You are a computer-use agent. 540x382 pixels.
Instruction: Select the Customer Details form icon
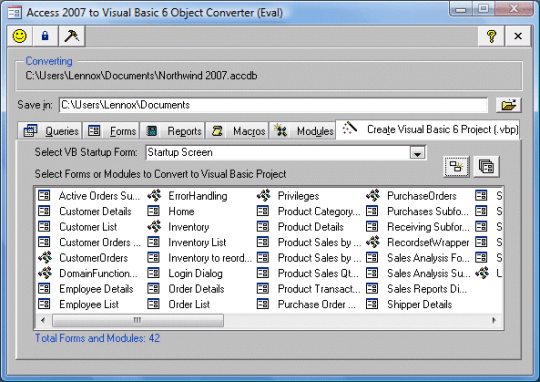pyautogui.click(x=44, y=211)
